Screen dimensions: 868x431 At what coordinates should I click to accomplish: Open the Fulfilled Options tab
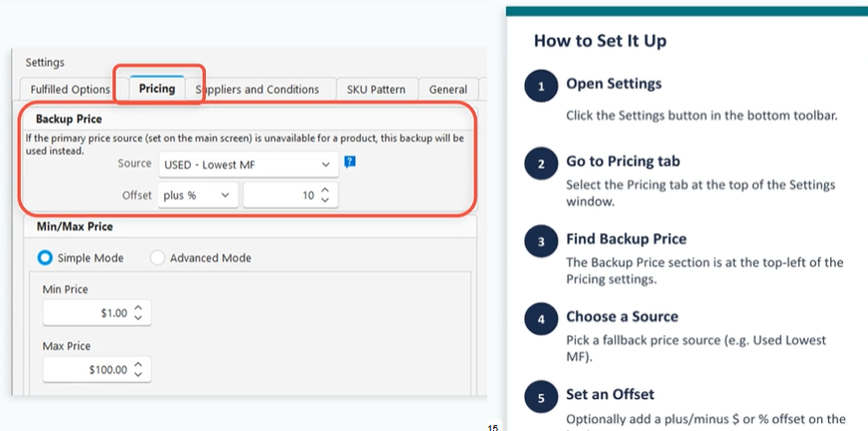pos(70,90)
